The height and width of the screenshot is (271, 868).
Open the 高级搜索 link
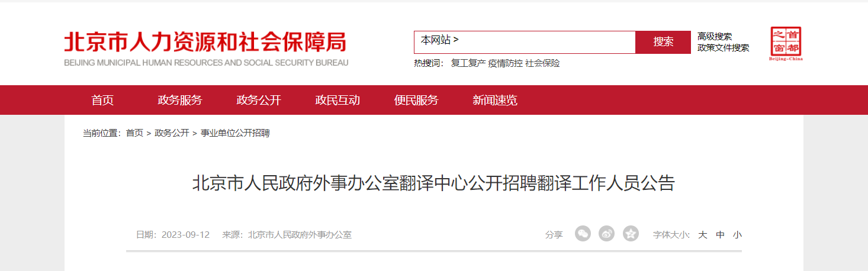(x=715, y=37)
